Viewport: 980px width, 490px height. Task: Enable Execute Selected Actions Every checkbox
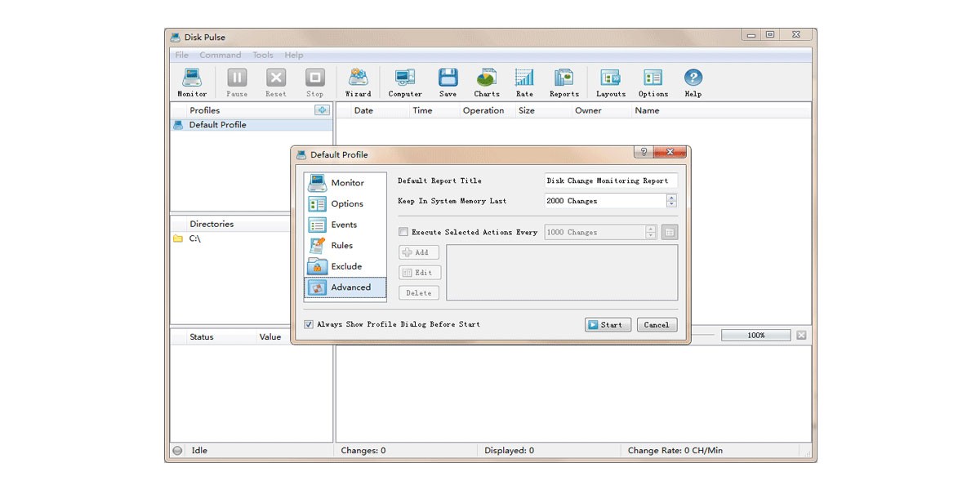click(403, 232)
